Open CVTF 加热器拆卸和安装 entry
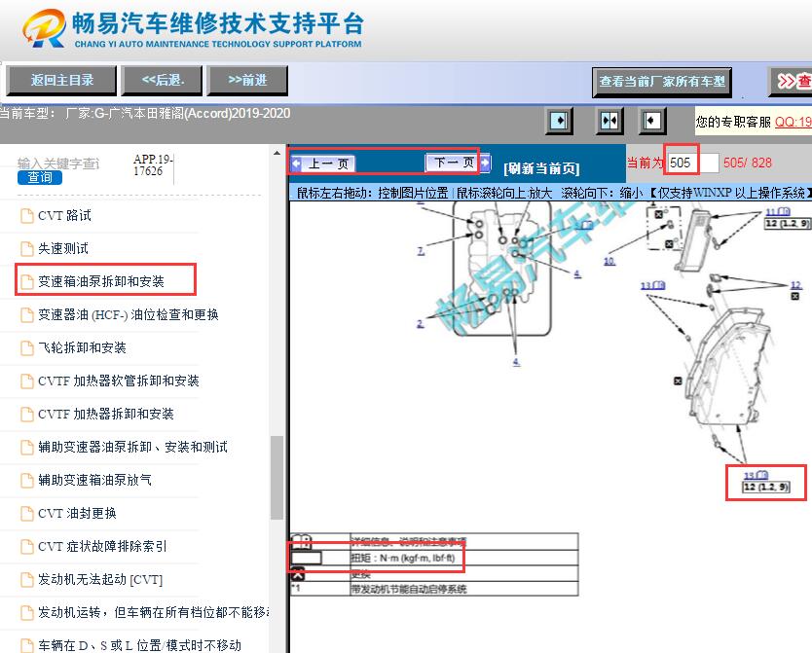Image resolution: width=812 pixels, height=653 pixels. coord(106,414)
